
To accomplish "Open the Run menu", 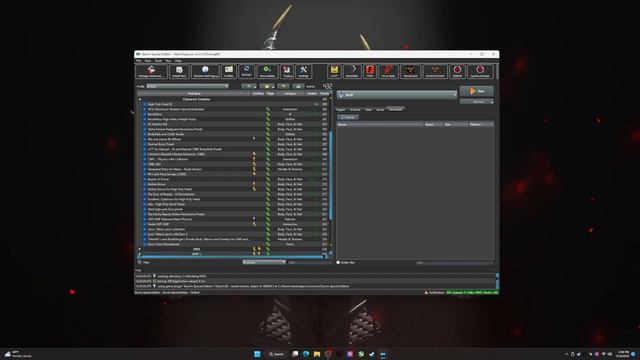I will pyautogui.click(x=168, y=61).
